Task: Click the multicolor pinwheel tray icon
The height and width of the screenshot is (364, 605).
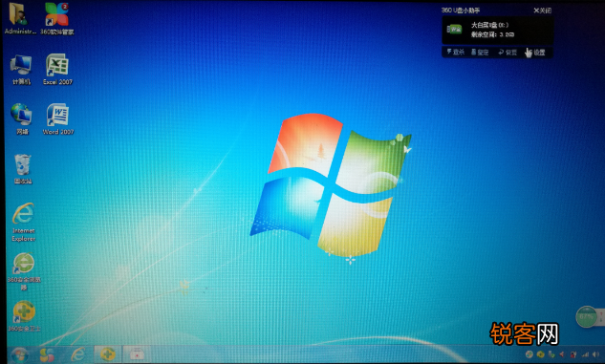Action: click(529, 354)
